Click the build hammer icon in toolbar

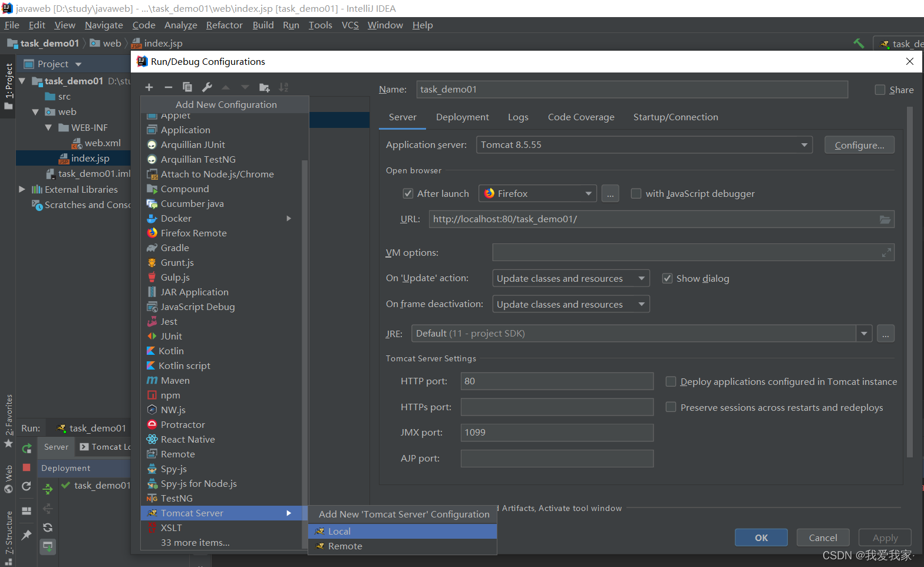tap(859, 43)
